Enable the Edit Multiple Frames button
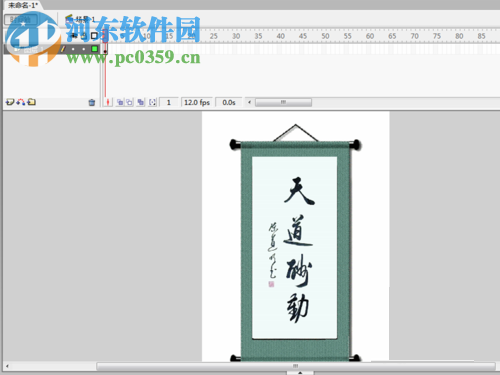Viewport: 500px width, 375px height. point(141,102)
